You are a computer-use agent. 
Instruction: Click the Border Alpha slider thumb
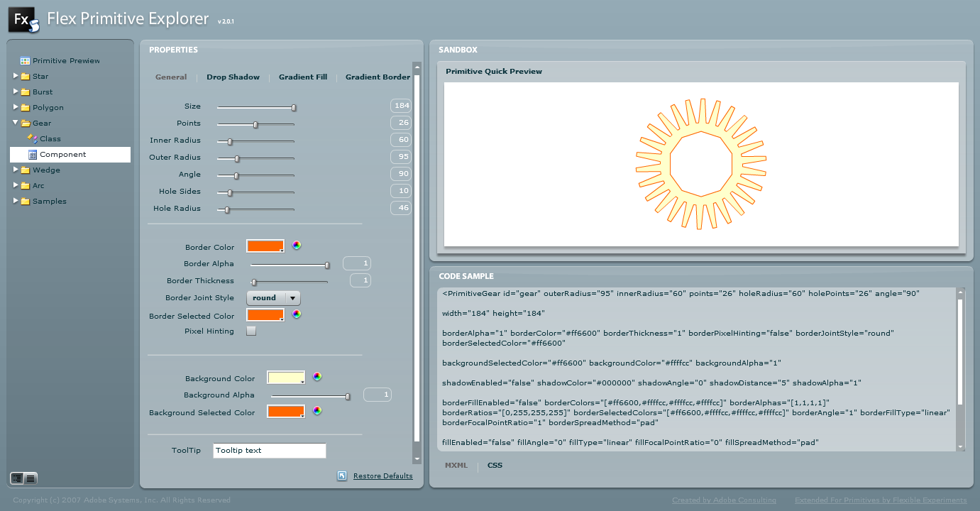tap(327, 265)
